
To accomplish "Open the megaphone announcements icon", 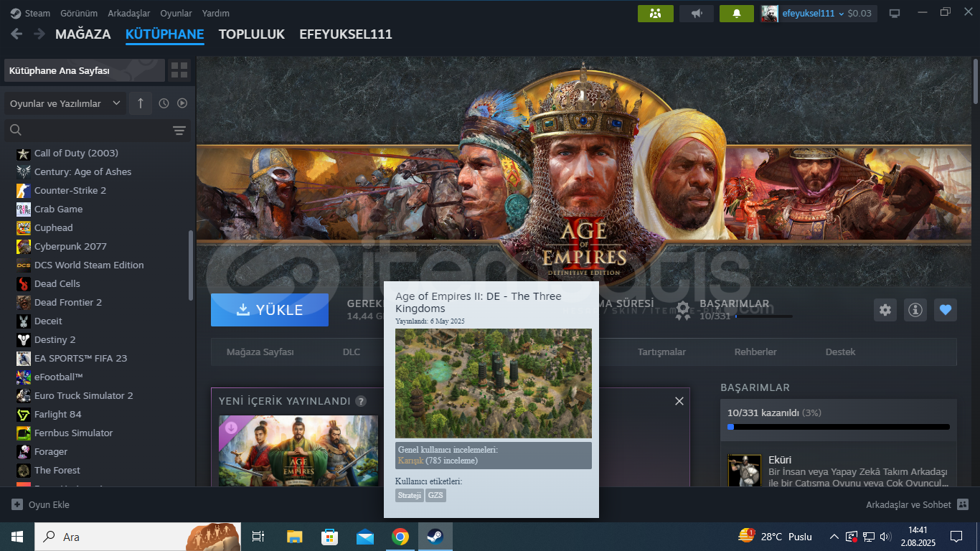I will 696,14.
